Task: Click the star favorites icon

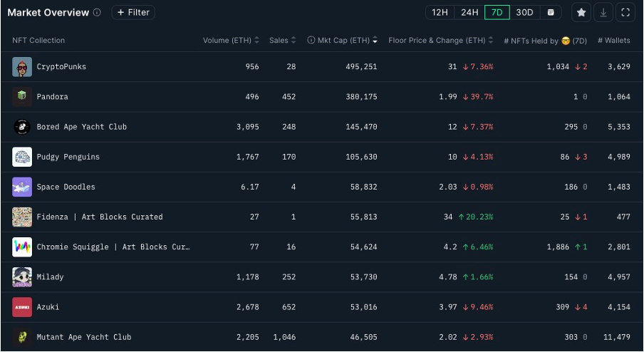Action: pos(581,12)
